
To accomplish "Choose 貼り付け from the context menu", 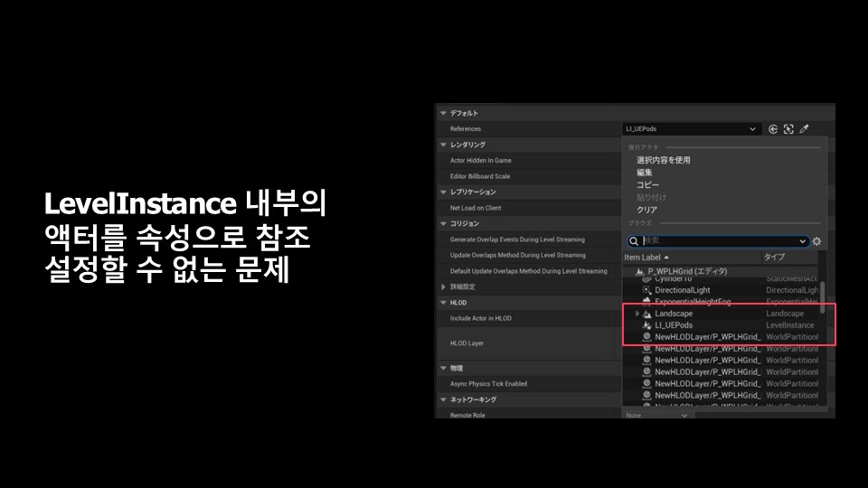I will [652, 198].
